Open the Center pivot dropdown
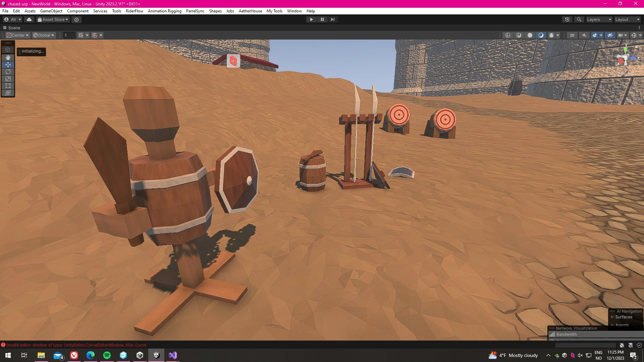Image resolution: width=644 pixels, height=362 pixels. pos(18,35)
